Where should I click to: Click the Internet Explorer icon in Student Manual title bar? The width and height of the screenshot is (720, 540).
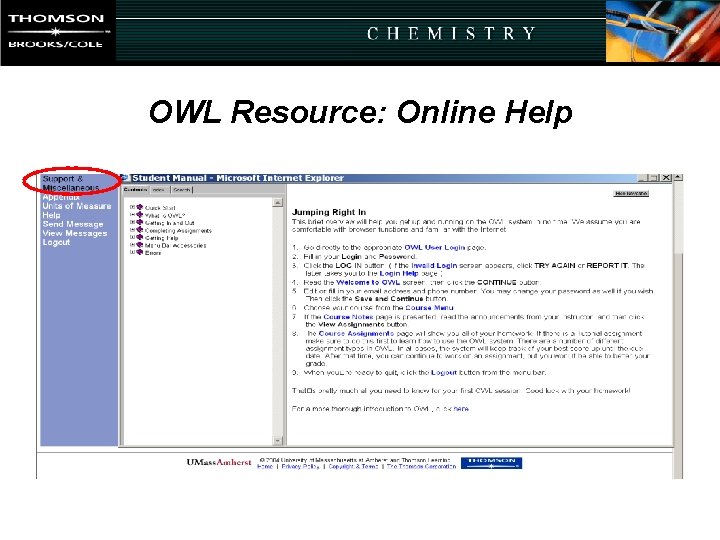coord(125,178)
